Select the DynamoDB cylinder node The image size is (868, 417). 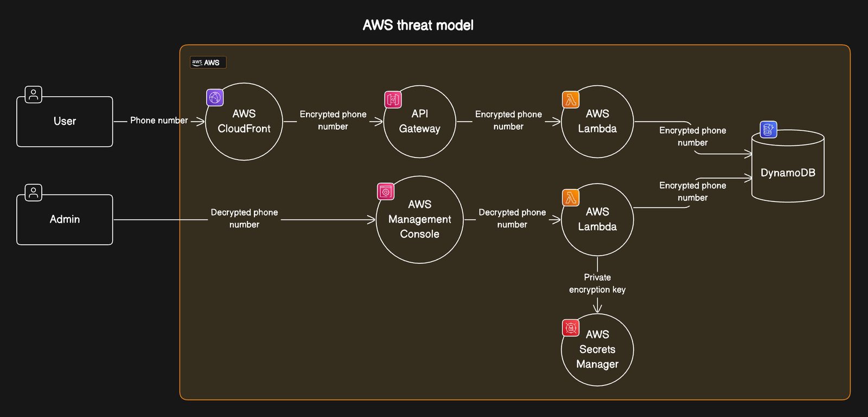tap(788, 166)
